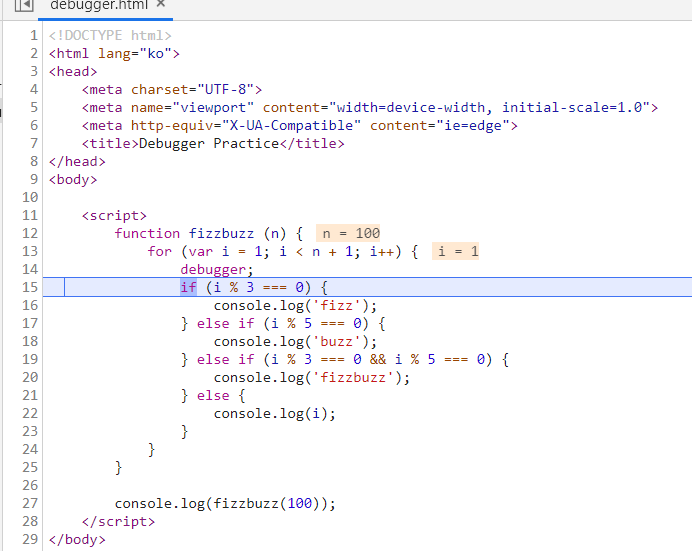Click the 'viewport' name attribute value

213,108
